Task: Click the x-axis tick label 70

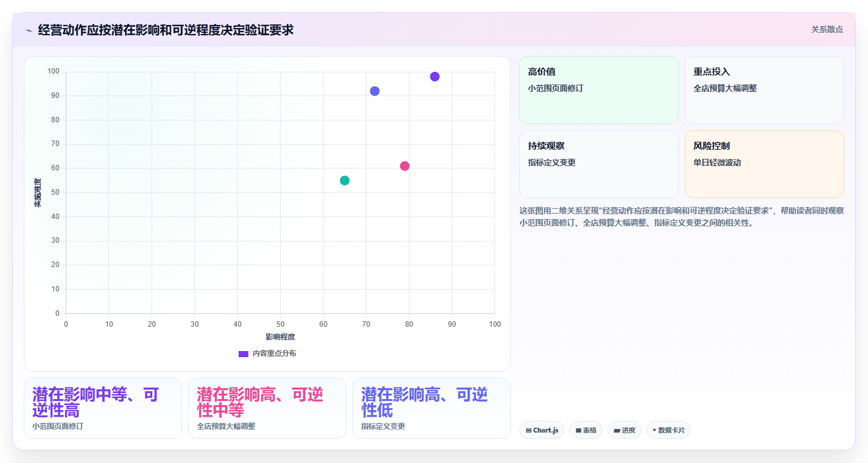Action: pyautogui.click(x=366, y=324)
